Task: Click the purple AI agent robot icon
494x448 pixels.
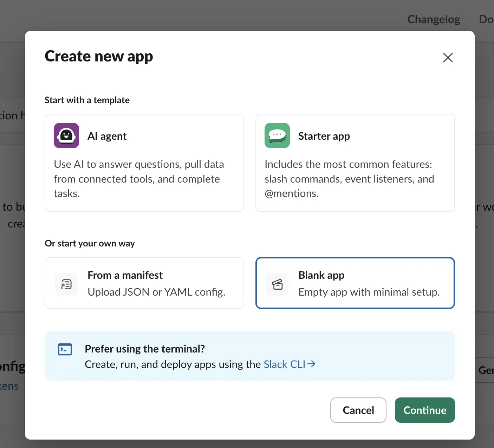Action: [66, 136]
